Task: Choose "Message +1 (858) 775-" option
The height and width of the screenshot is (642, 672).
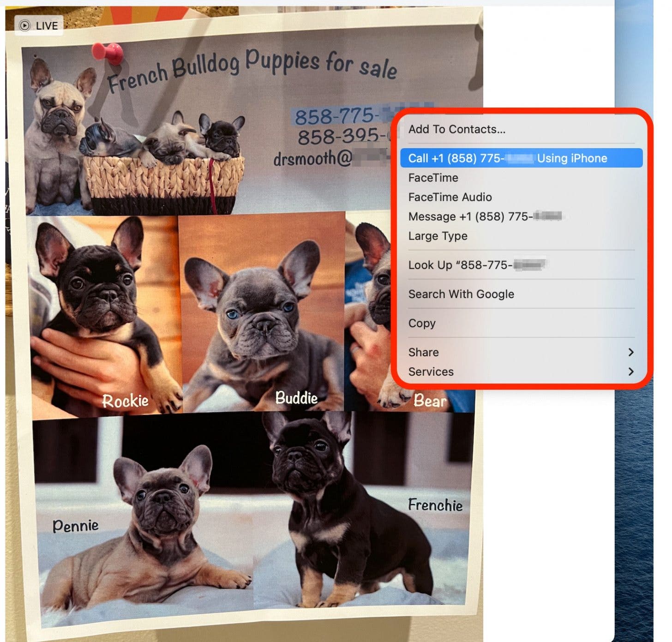Action: [x=480, y=216]
